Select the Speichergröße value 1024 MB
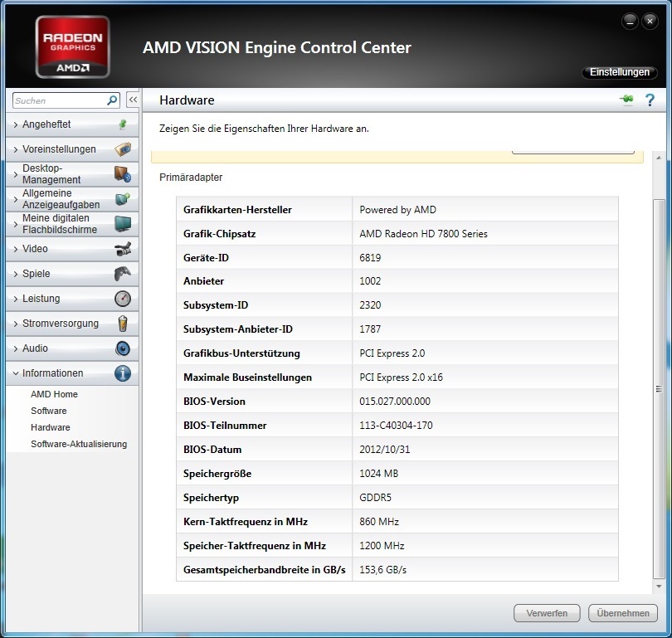 click(x=379, y=474)
